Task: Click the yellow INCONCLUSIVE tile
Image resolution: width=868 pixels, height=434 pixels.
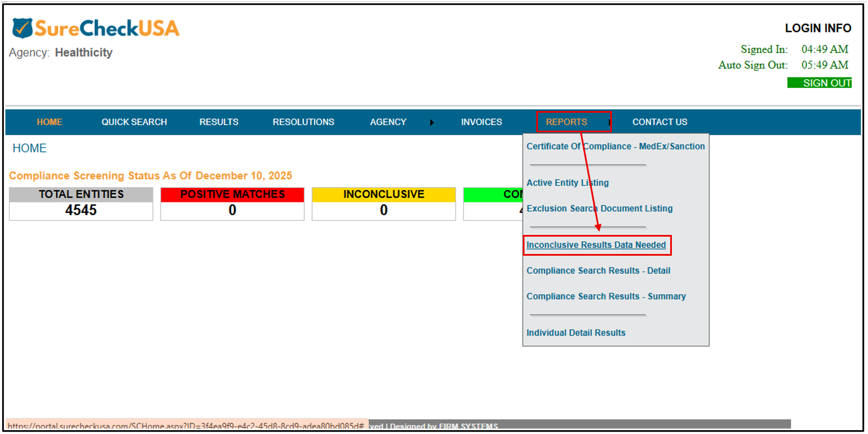Action: click(x=384, y=195)
